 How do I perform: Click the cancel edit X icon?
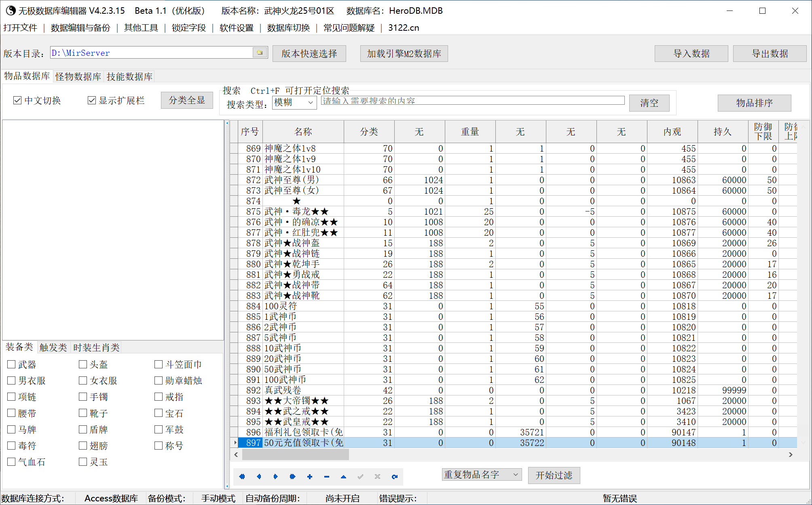click(x=377, y=477)
